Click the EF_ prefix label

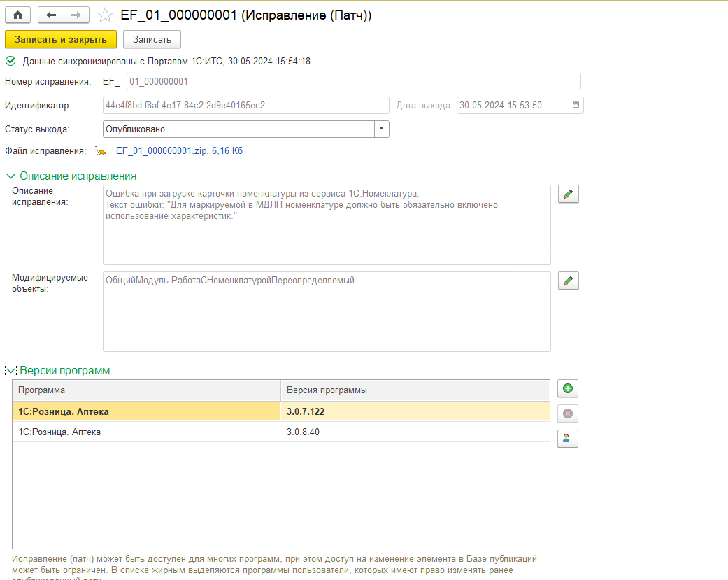tap(111, 82)
